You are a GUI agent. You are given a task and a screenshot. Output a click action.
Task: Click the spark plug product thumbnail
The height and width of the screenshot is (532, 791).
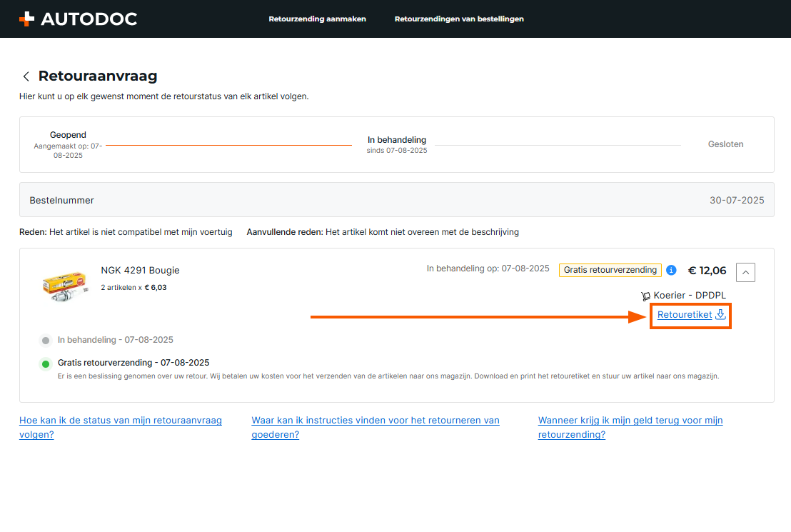click(64, 285)
